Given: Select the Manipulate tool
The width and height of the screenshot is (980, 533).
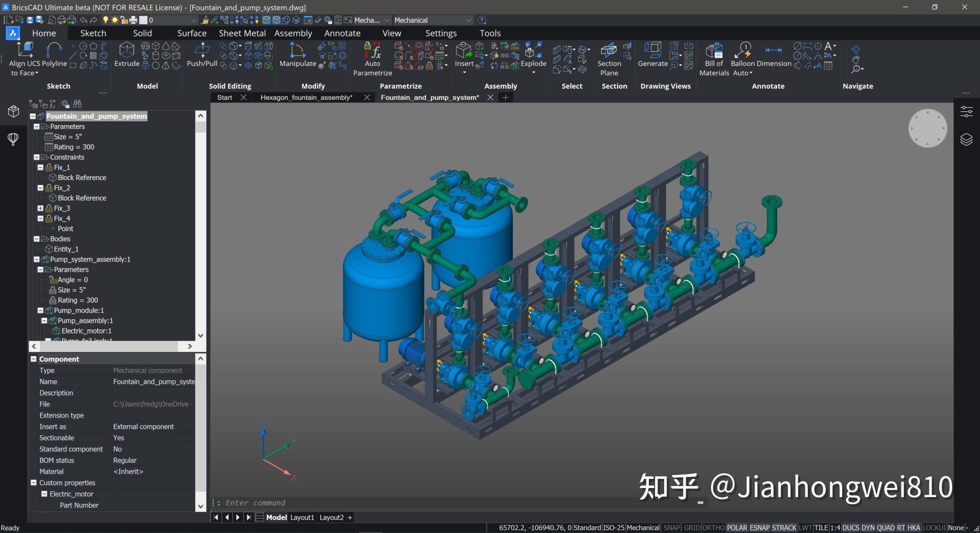Looking at the screenshot, I should point(297,55).
